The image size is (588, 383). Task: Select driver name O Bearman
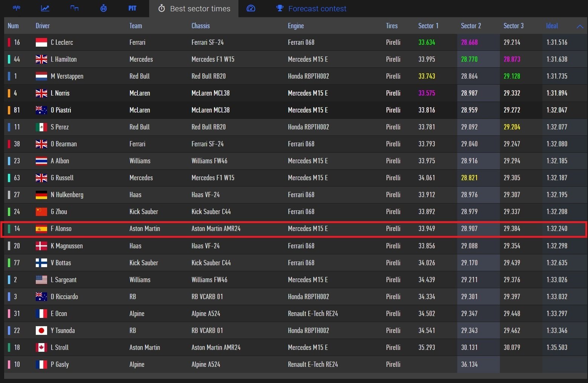coord(64,144)
